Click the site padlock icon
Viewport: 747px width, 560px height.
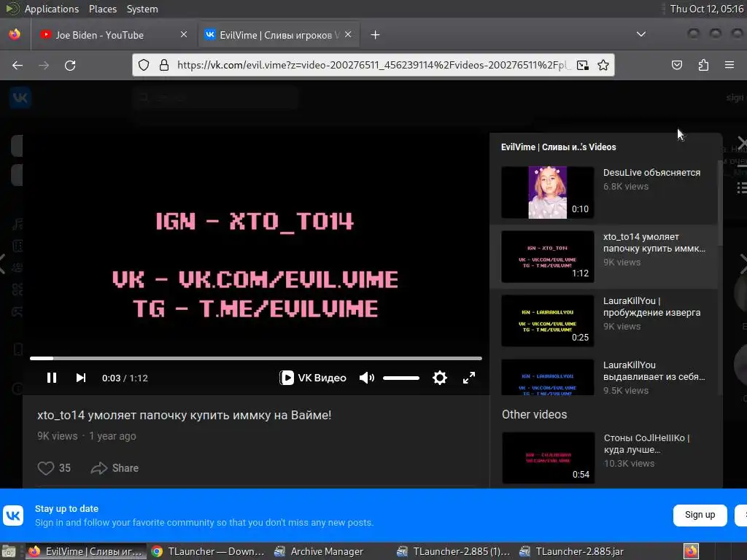pos(164,65)
